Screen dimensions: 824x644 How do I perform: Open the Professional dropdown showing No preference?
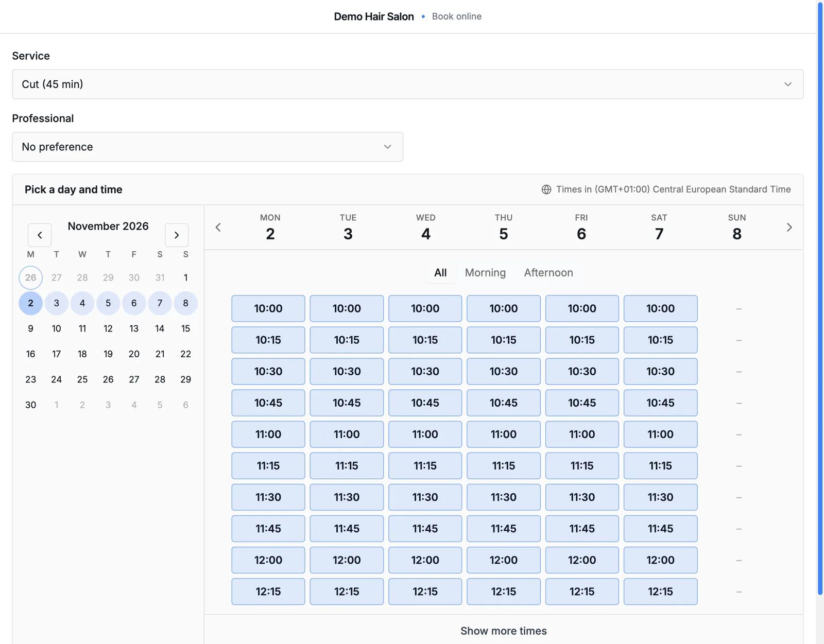tap(208, 147)
